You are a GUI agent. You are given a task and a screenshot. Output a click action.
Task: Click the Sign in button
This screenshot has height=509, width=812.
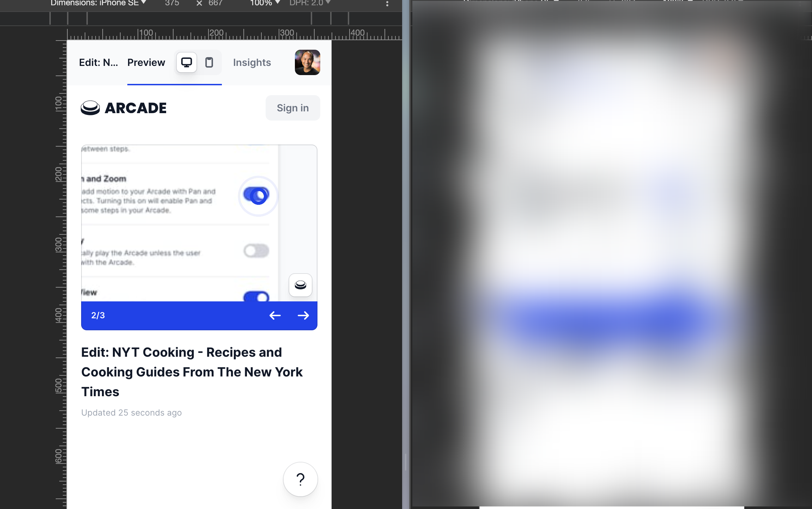[x=292, y=107]
